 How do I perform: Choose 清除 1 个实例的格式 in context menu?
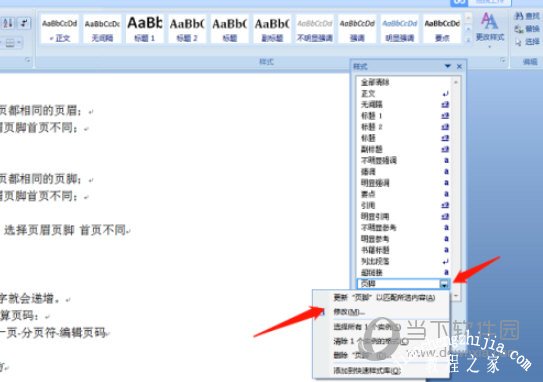381,341
